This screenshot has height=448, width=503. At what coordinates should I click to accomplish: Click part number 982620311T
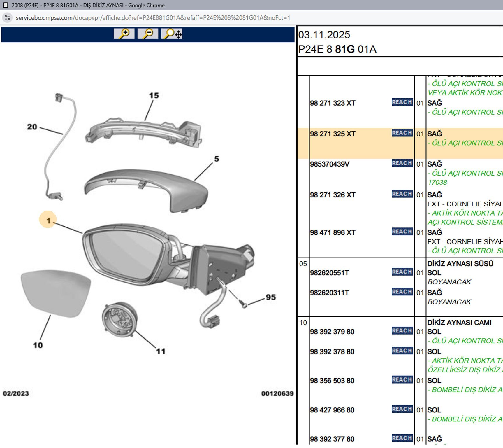329,293
